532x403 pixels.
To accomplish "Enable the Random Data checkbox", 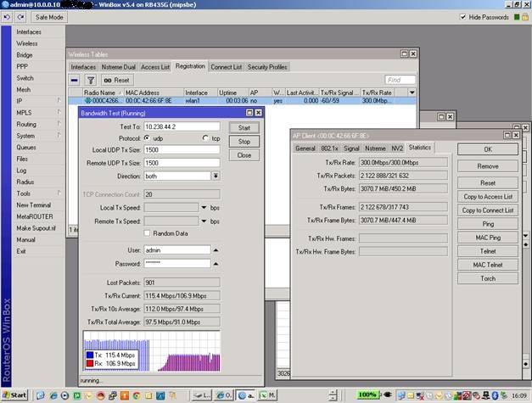I will (x=147, y=233).
